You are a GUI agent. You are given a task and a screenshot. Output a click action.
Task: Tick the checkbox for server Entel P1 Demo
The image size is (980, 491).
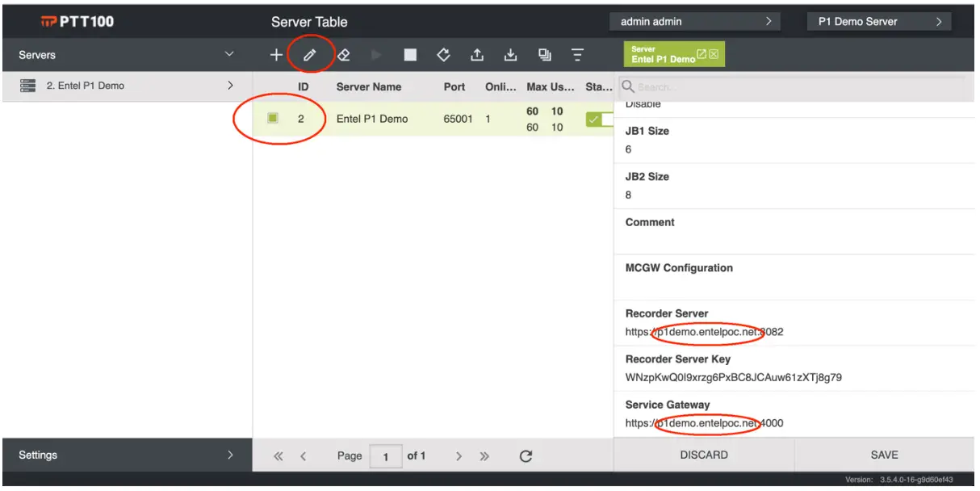click(272, 118)
